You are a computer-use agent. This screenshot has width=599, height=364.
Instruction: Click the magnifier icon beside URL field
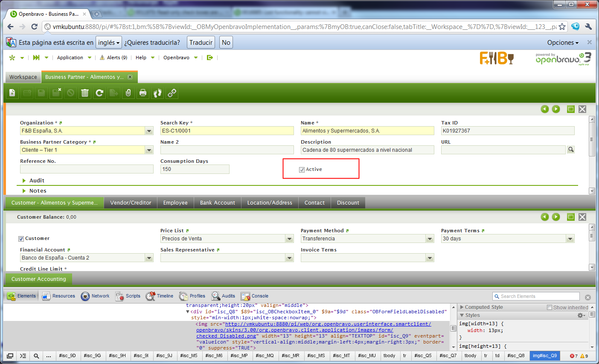pyautogui.click(x=571, y=150)
